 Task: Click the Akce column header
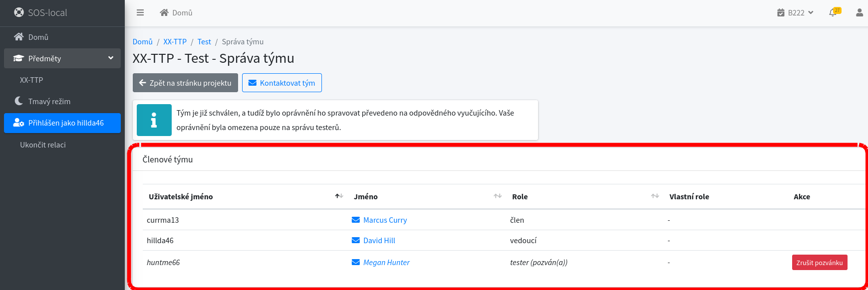[x=802, y=196]
